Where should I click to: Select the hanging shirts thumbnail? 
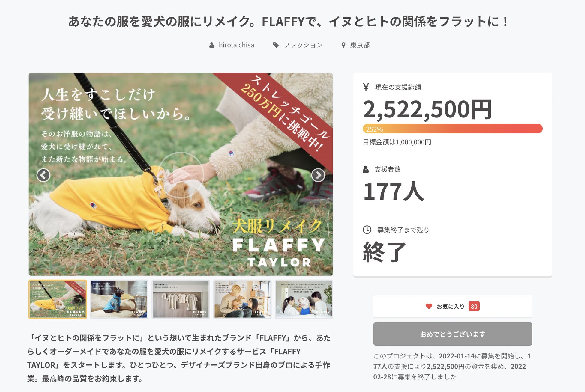[x=181, y=299]
